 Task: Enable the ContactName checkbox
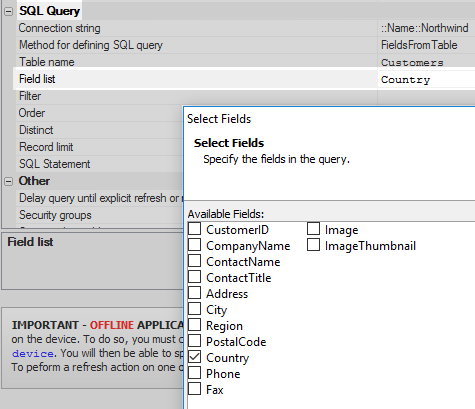point(195,261)
